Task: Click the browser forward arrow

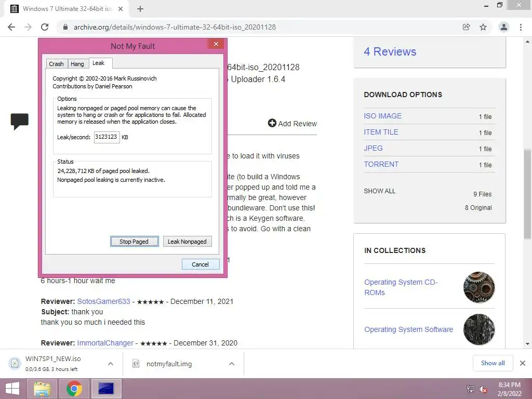Action: click(x=28, y=27)
